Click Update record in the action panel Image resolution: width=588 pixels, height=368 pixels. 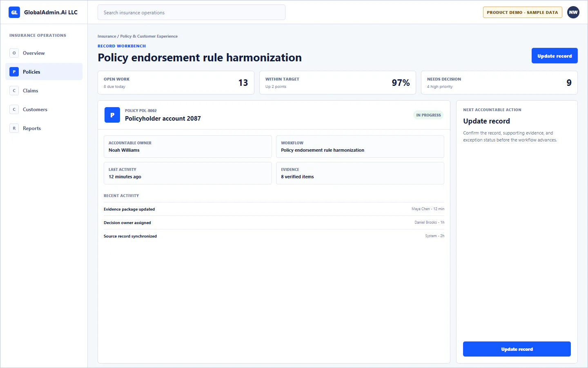click(x=517, y=349)
